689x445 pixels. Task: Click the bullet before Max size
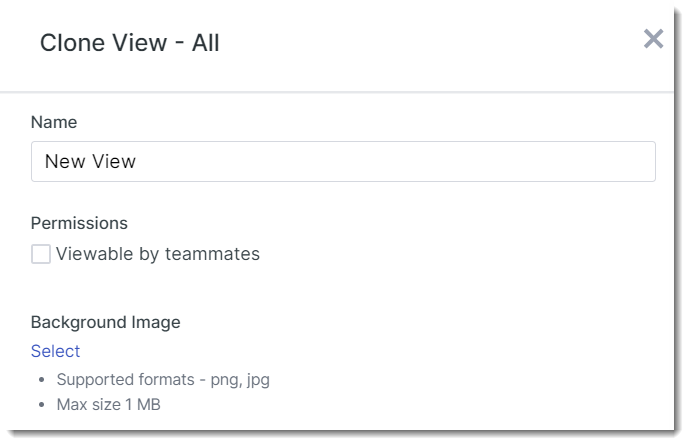[41, 405]
